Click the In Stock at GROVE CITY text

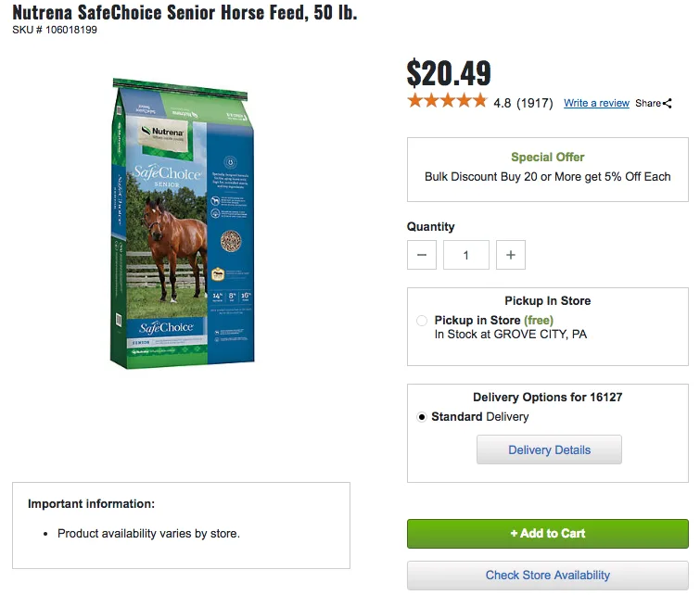coord(510,335)
